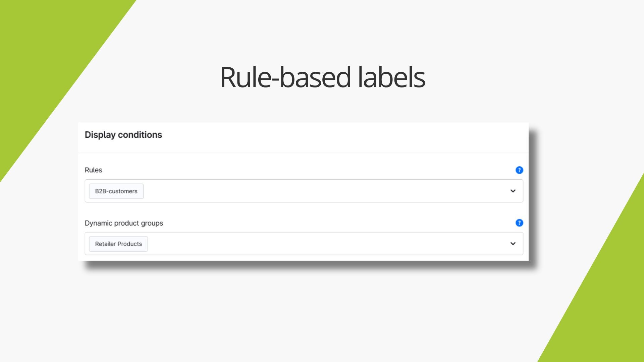Show tooltip via blue question mark beside Rules
Image resolution: width=644 pixels, height=362 pixels.
coord(519,170)
